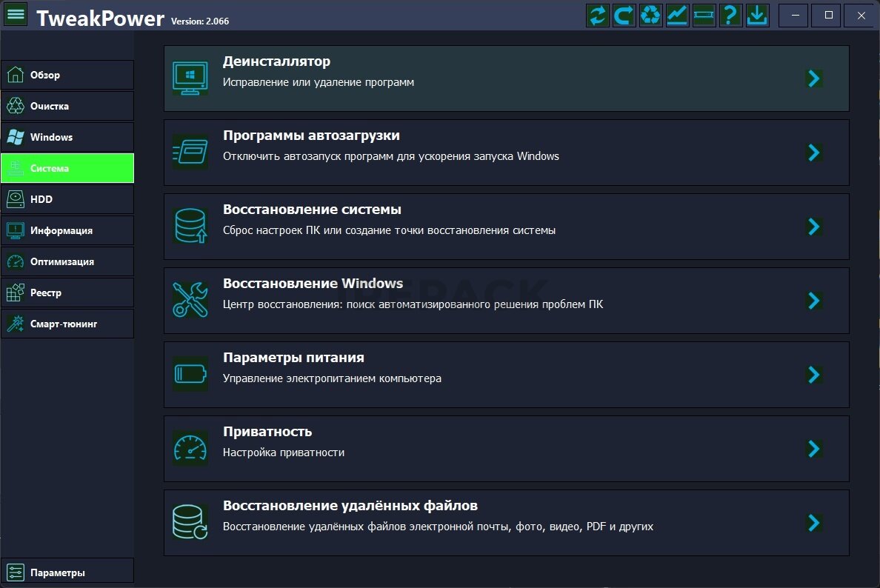Click the wrench and scissors repair icon
Screen dimensions: 880x588
190,300
